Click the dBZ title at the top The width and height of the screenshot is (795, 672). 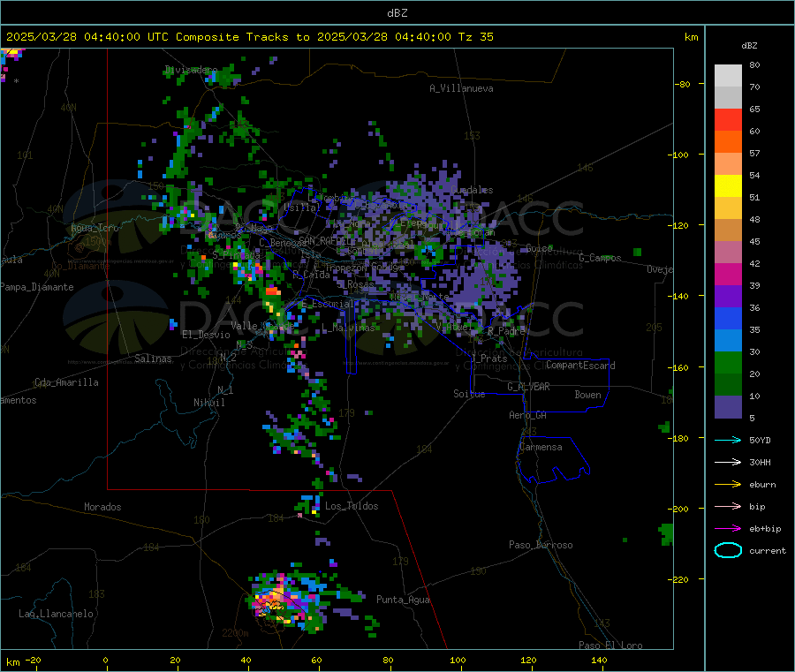pos(397,13)
